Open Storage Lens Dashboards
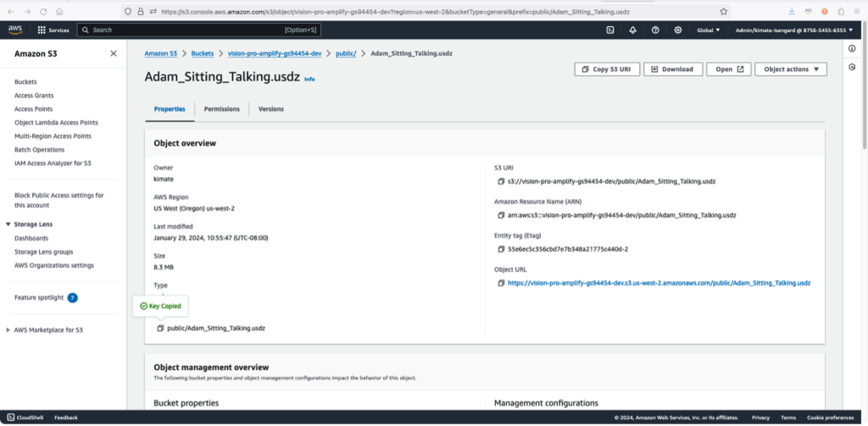This screenshot has width=868, height=426. coord(31,239)
